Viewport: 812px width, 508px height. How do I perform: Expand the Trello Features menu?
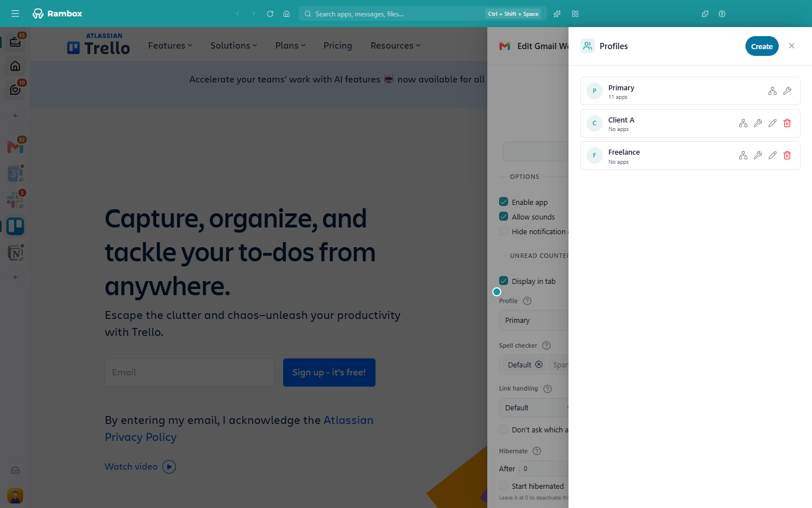pos(170,46)
